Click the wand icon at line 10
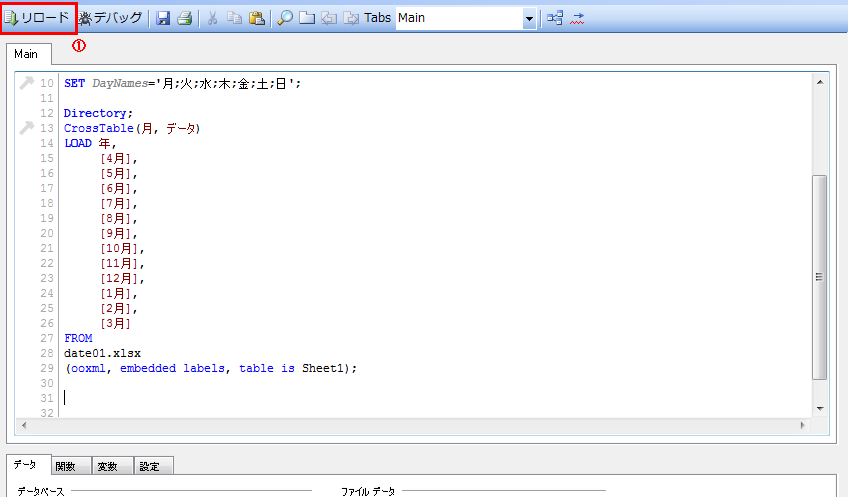 pos(26,83)
